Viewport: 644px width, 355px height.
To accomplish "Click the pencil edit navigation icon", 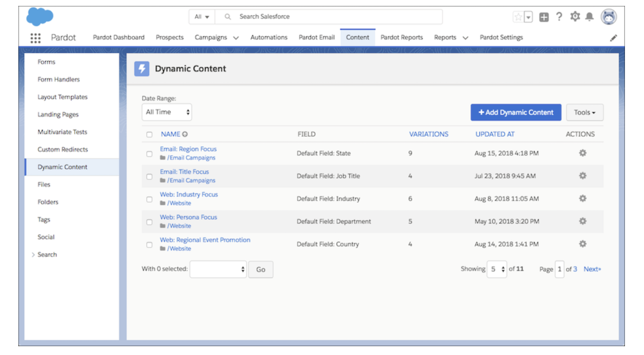I will [613, 38].
